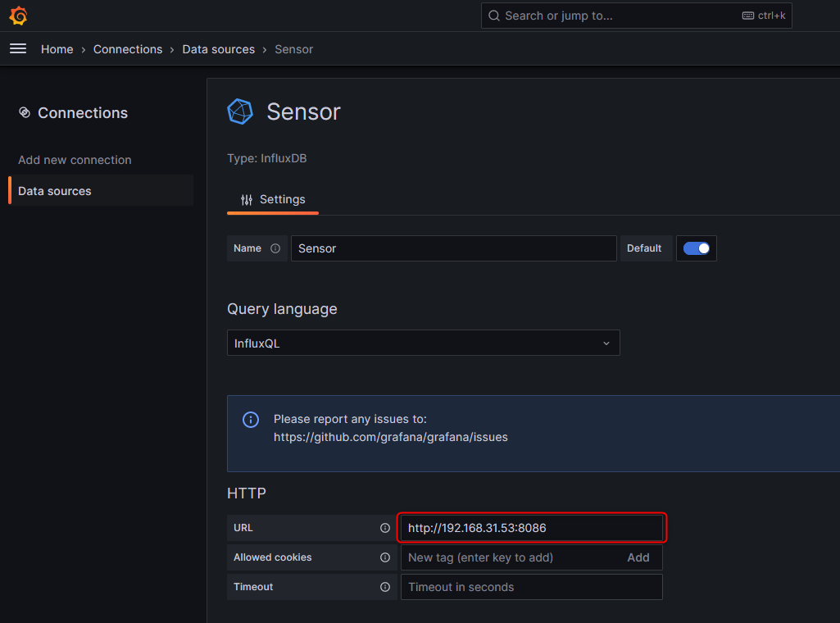
Task: Click the Allowed cookies label
Action: pos(273,557)
